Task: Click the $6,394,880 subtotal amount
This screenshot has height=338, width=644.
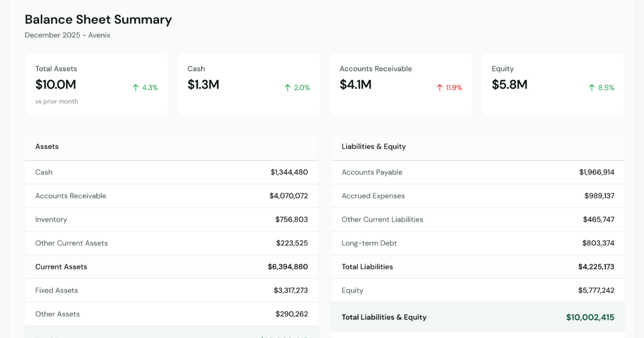Action: pos(288,267)
